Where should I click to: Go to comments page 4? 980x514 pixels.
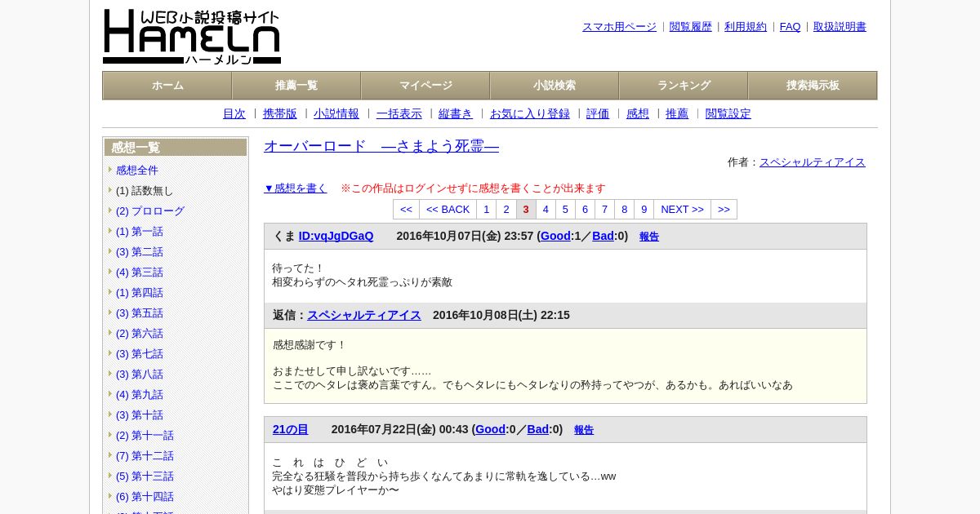546,210
